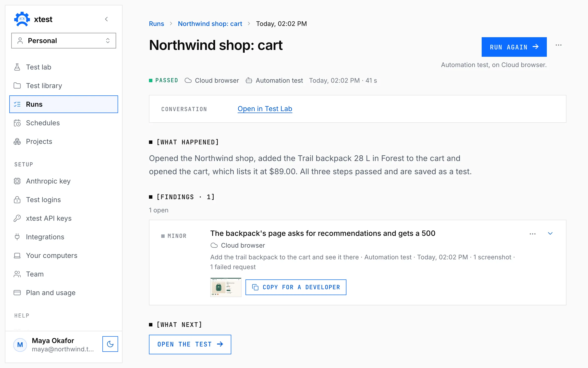Expand the finding with the chevron arrow
The image size is (588, 368).
550,233
